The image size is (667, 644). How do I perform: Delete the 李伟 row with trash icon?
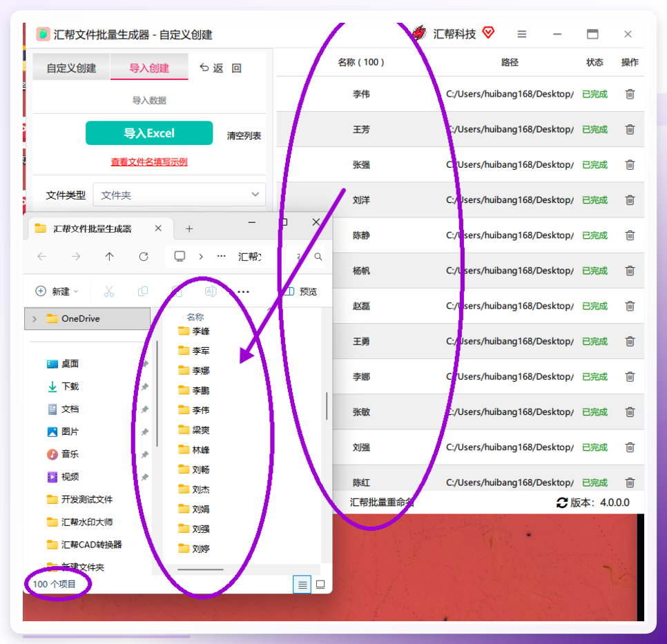[630, 94]
